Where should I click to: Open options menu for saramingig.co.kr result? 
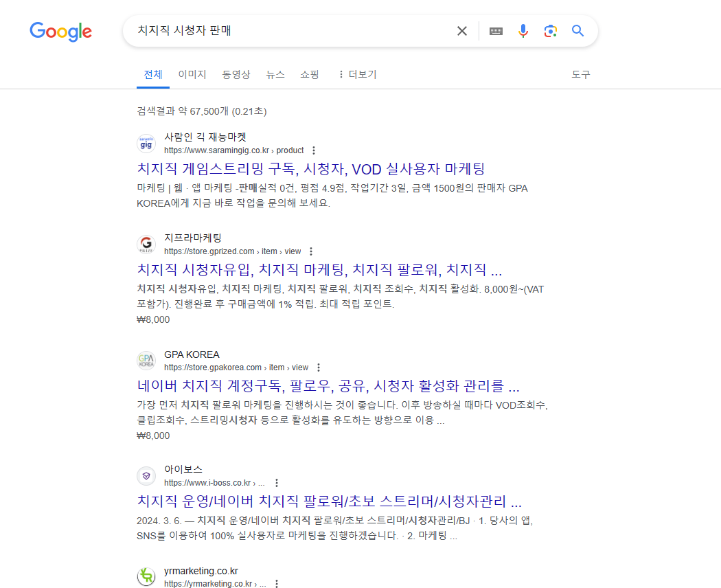point(314,150)
